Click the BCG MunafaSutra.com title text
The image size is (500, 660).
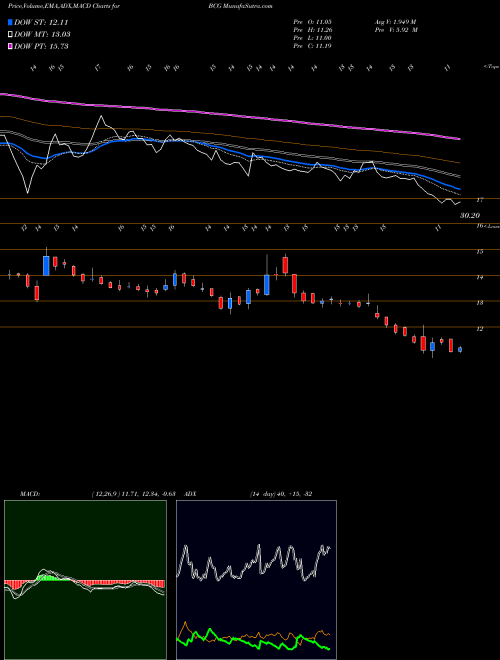point(240,6)
